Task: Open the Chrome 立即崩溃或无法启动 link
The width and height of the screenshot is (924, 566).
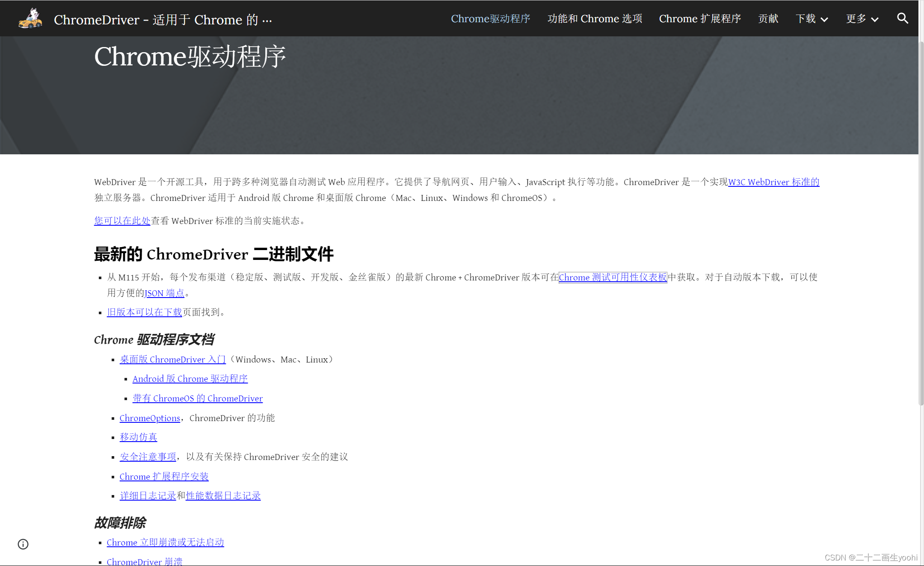Action: (165, 542)
